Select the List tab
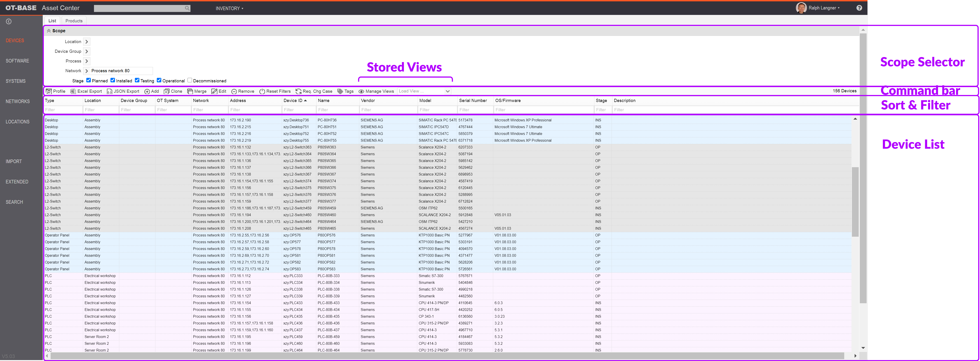This screenshot has height=361, width=980. pos(52,21)
